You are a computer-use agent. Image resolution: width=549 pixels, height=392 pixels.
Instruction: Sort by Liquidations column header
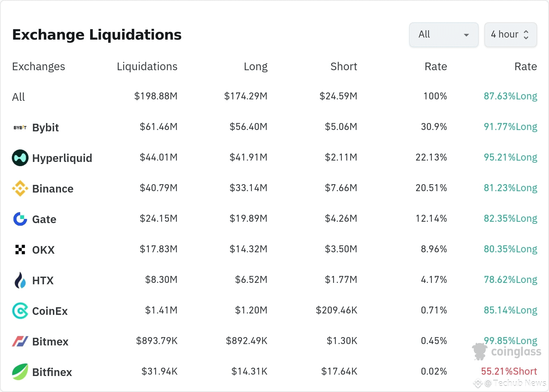pos(147,66)
